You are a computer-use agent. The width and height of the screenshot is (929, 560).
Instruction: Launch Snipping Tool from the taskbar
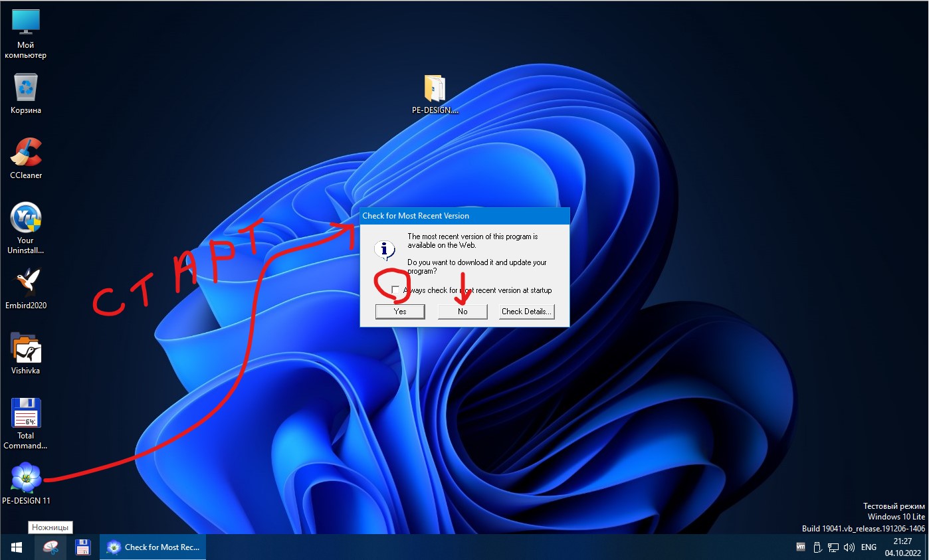(x=51, y=547)
